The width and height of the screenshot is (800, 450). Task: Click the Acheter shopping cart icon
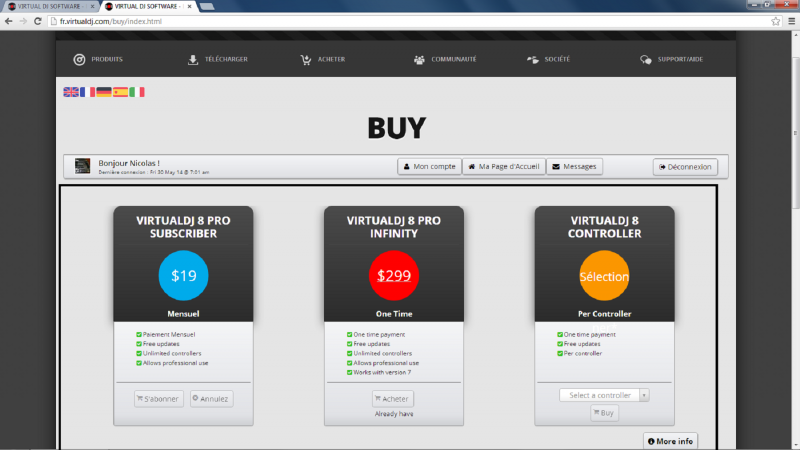pyautogui.click(x=306, y=60)
